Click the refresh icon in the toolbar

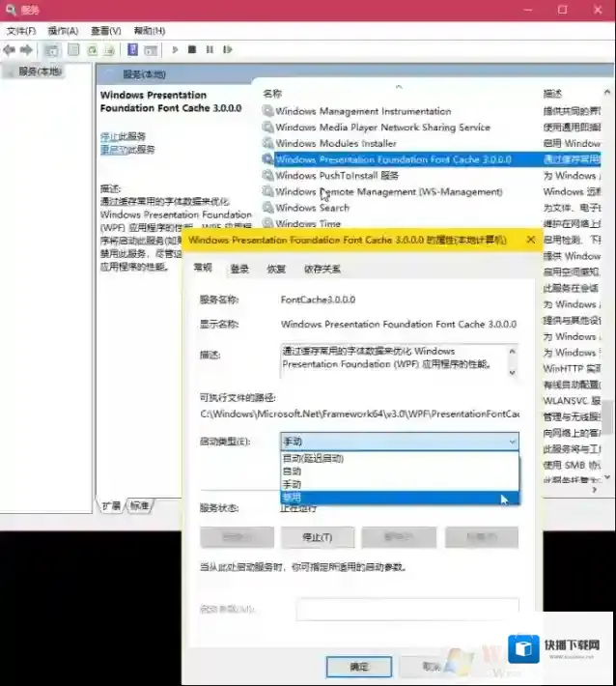(x=94, y=49)
